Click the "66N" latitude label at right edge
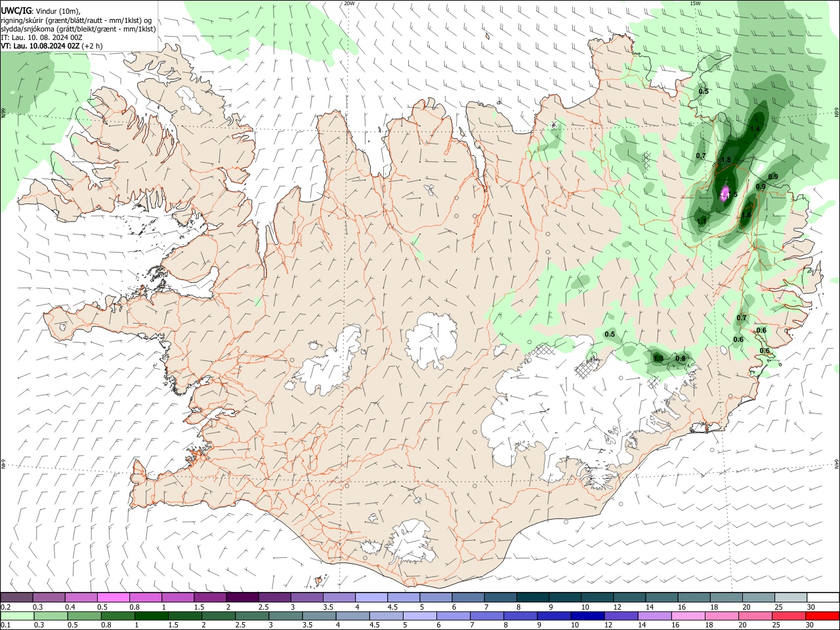The image size is (840, 630). click(x=837, y=112)
